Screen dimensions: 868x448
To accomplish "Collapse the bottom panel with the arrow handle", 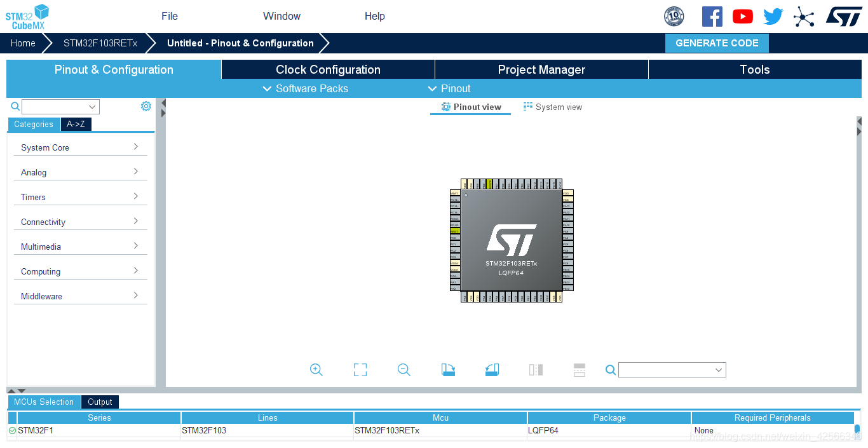I will (21, 391).
